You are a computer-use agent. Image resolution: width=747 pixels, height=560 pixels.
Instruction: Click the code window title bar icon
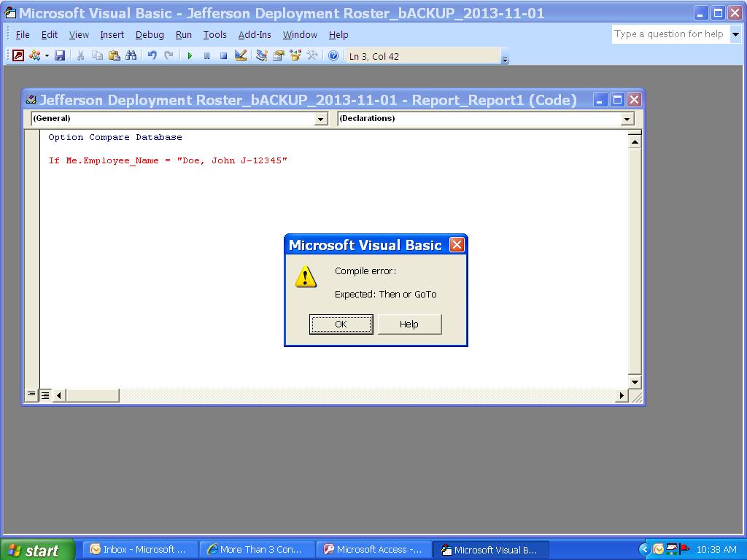coord(31,99)
